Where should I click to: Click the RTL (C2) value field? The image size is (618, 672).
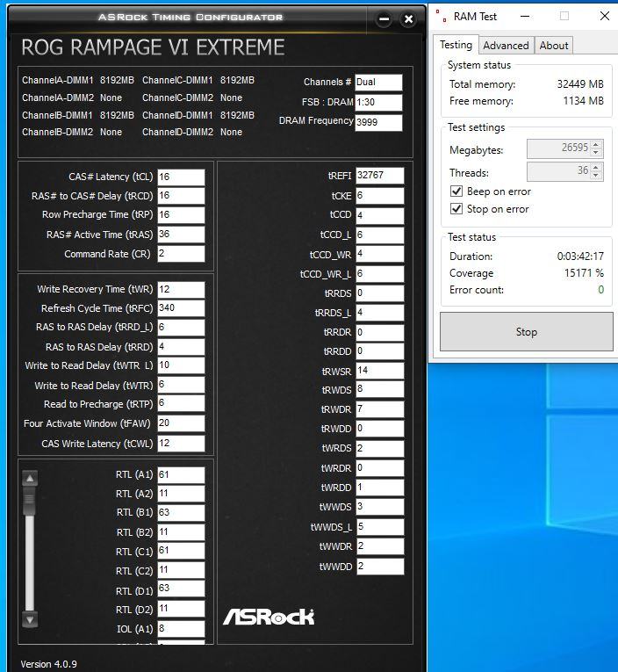181,570
